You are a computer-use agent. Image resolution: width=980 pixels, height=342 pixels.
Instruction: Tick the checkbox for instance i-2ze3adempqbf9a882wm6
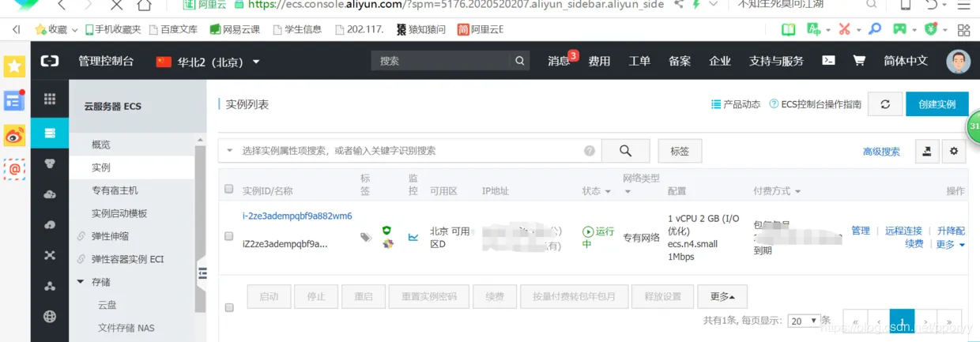[229, 236]
